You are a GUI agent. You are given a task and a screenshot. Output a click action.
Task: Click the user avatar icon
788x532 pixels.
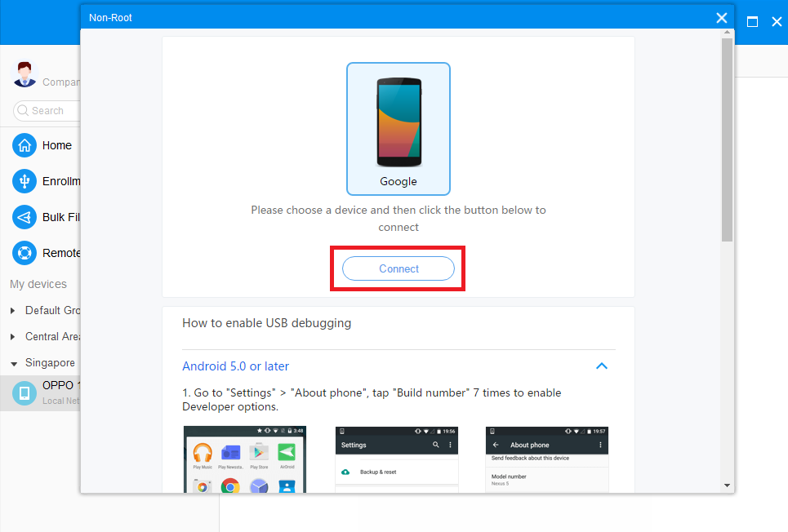[24, 74]
